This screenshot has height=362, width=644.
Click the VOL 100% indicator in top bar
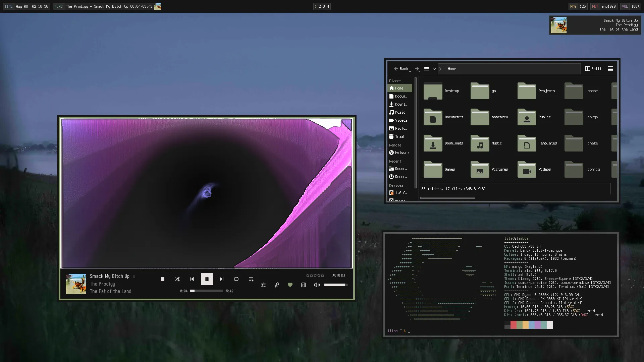click(x=631, y=6)
